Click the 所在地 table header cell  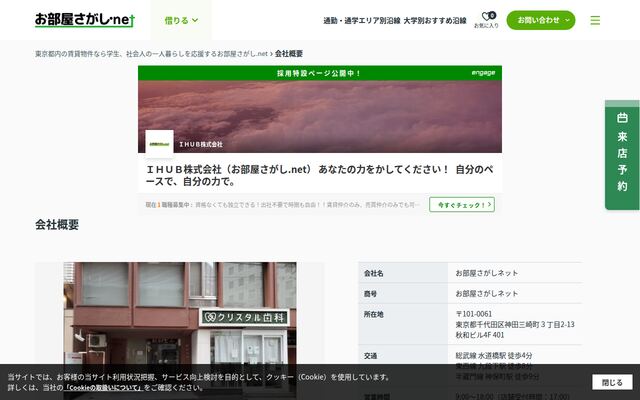tap(403, 324)
